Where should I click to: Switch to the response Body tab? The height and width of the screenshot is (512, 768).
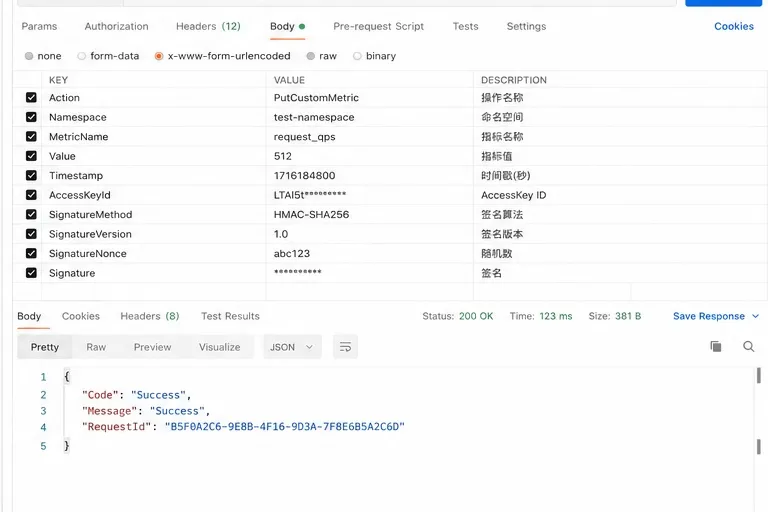coord(29,317)
